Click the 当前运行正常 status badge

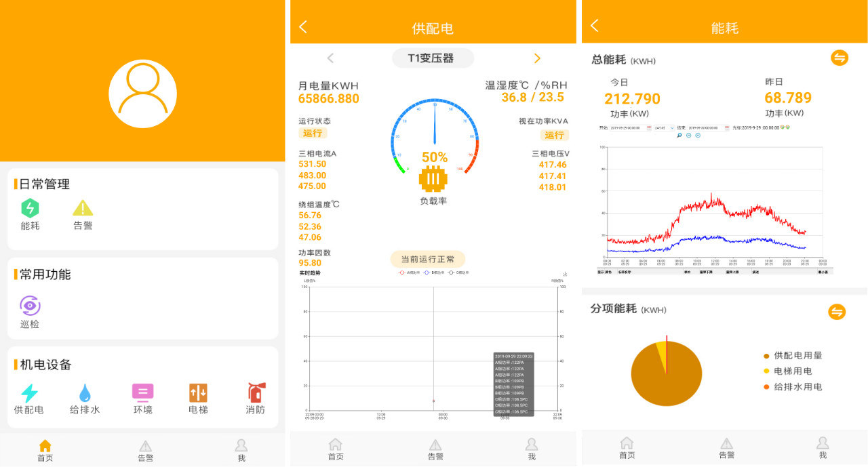(427, 260)
